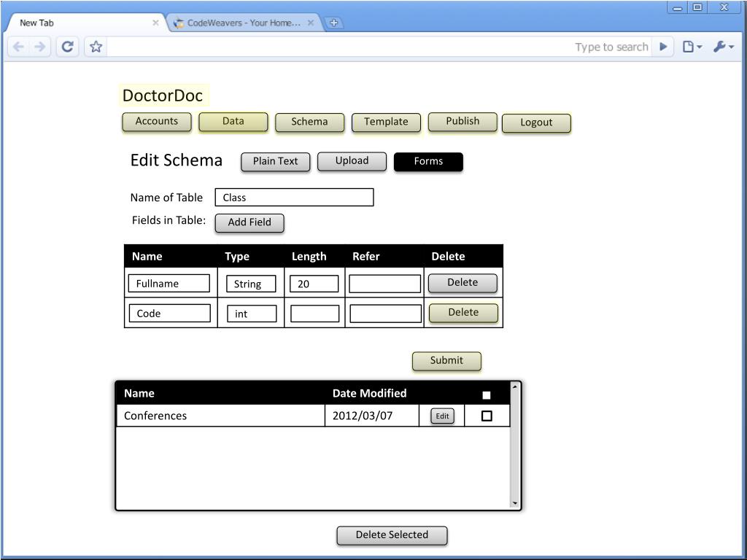The image size is (747, 560).
Task: Click the DoctorDoc logo title
Action: [163, 96]
